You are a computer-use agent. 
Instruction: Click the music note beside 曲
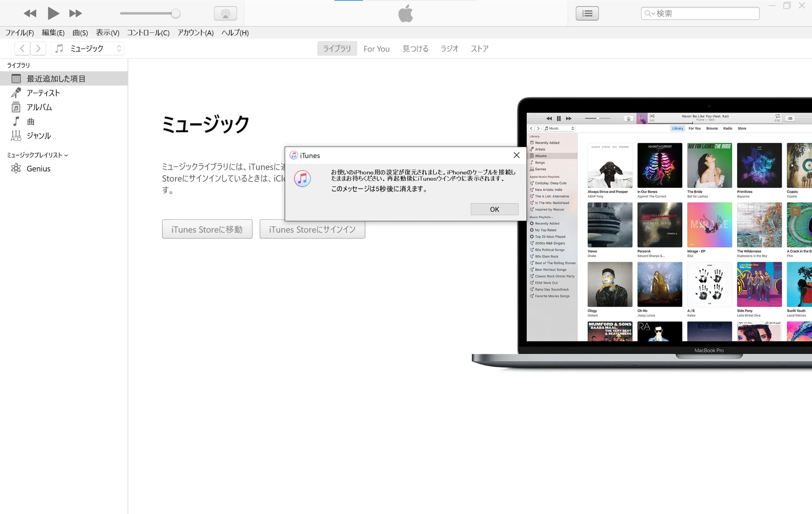16,121
